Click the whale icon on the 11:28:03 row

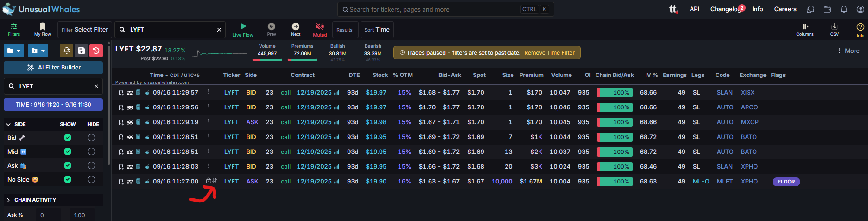tap(147, 167)
